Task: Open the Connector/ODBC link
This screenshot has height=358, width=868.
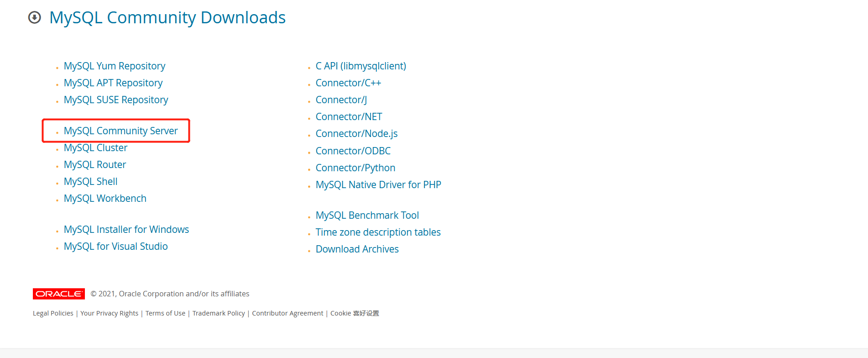Action: (353, 151)
